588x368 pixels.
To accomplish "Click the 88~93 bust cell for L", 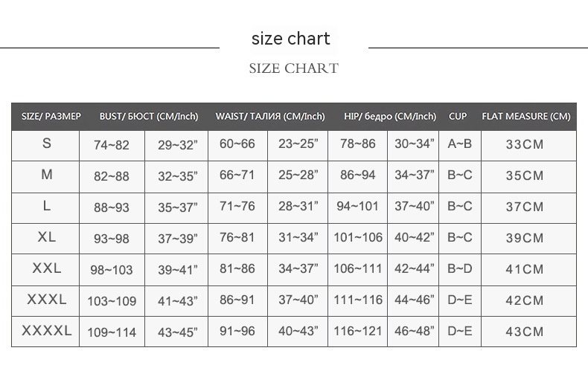I will (x=112, y=207).
